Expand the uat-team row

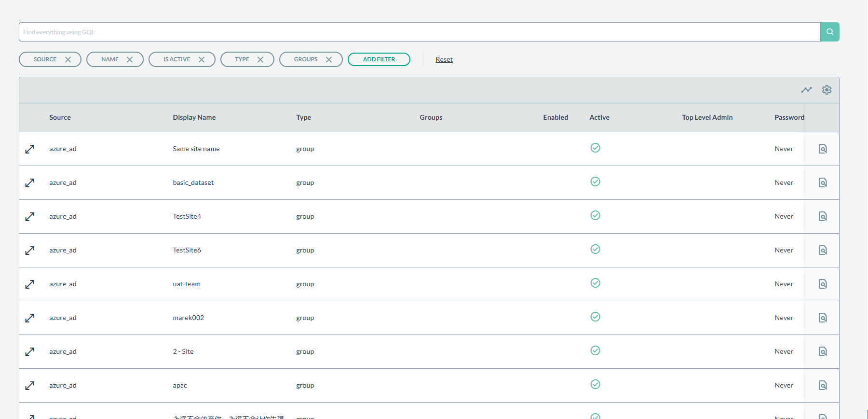(30, 284)
